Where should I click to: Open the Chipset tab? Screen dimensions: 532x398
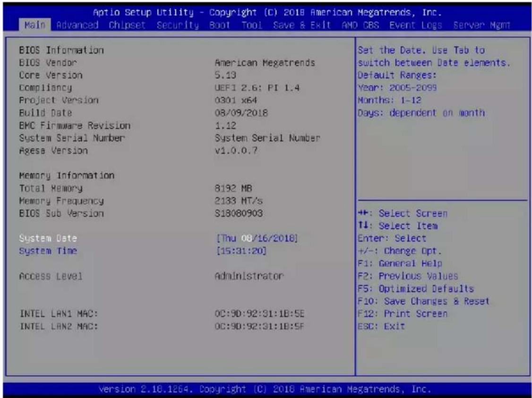127,25
